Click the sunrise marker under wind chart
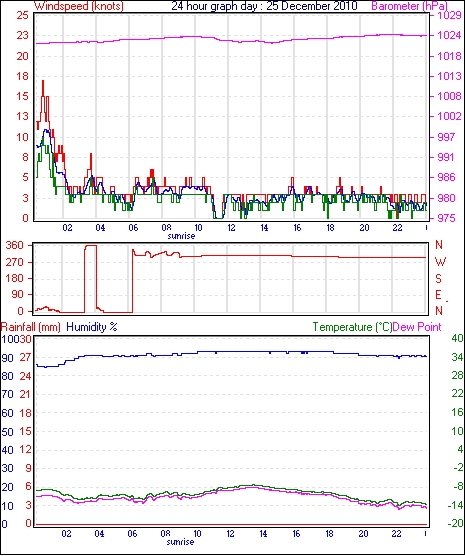The width and height of the screenshot is (465, 556). pyautogui.click(x=181, y=236)
